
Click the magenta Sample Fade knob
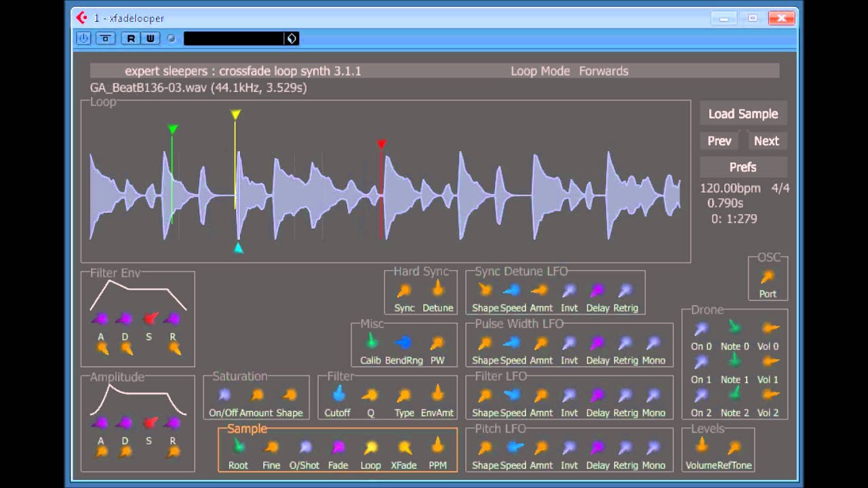point(338,447)
